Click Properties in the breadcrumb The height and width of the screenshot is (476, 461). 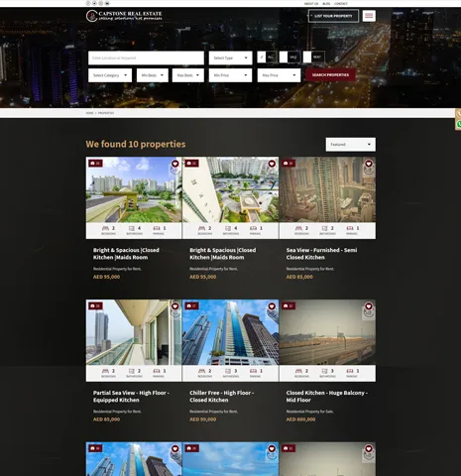pyautogui.click(x=106, y=113)
